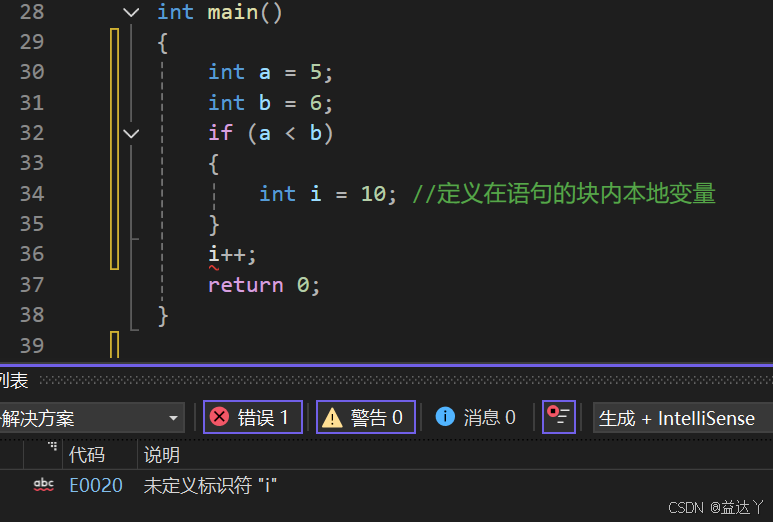The width and height of the screenshot is (773, 522).
Task: Click line number 36 in the gutter
Action: pos(32,254)
